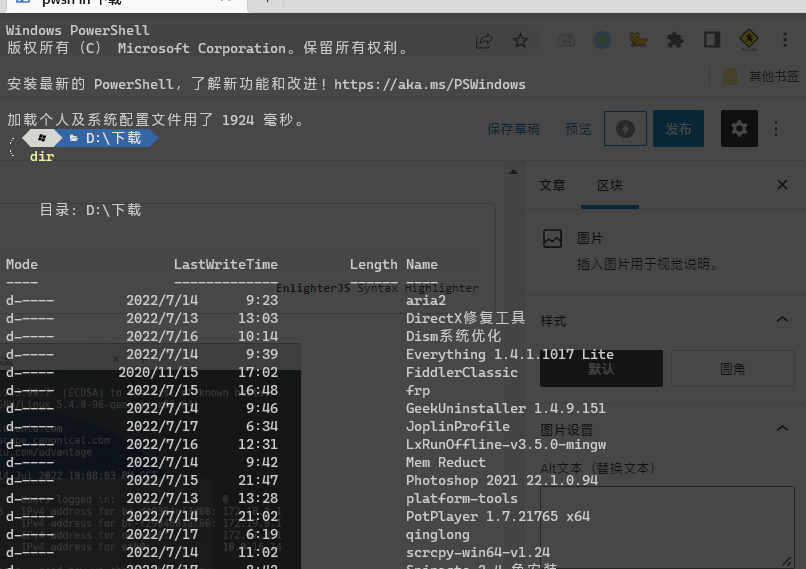
Task: Open the browser three-dot menu
Action: click(785, 40)
